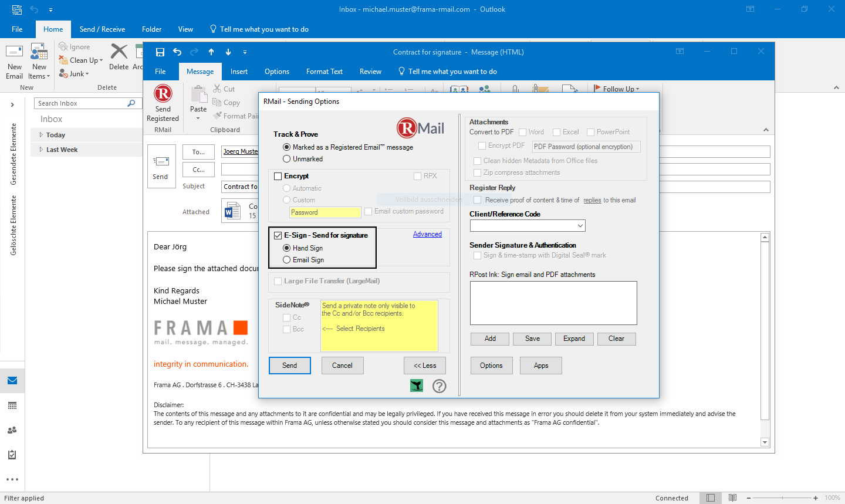Click Cancel in the RMail dialog
Image resolution: width=845 pixels, height=504 pixels.
tap(343, 366)
